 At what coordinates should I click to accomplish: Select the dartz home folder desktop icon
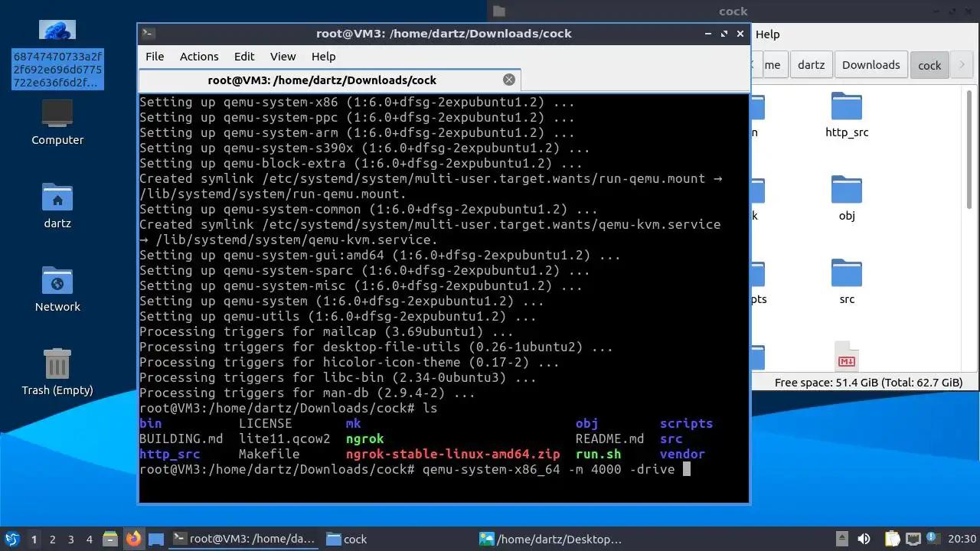coord(57,206)
